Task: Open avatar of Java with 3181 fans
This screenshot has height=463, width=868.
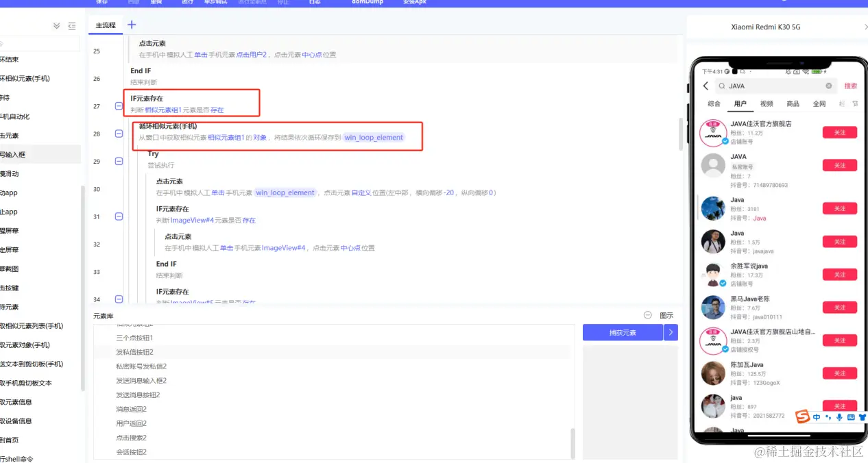Action: coord(713,208)
